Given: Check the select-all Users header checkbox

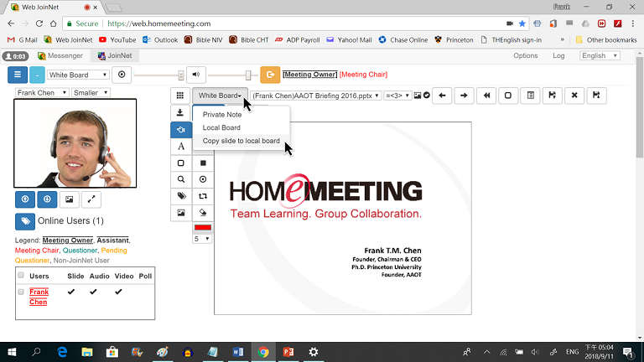Looking at the screenshot, I should (x=21, y=276).
